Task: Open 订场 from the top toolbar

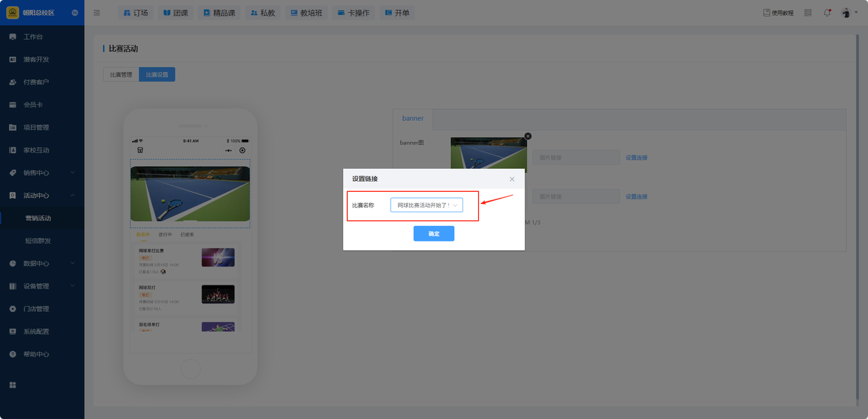Action: pos(136,13)
